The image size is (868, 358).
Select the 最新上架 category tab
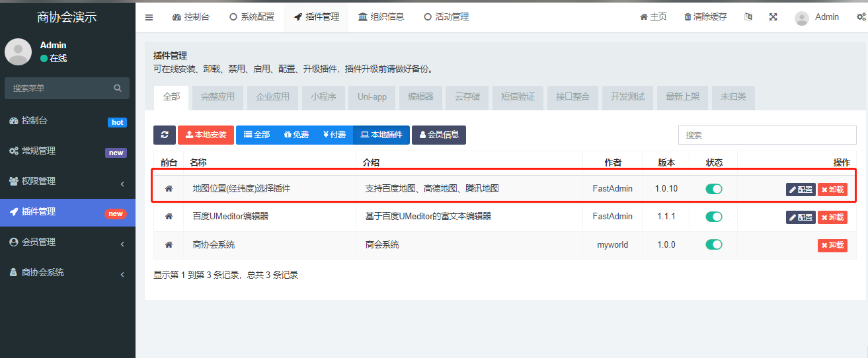click(682, 97)
